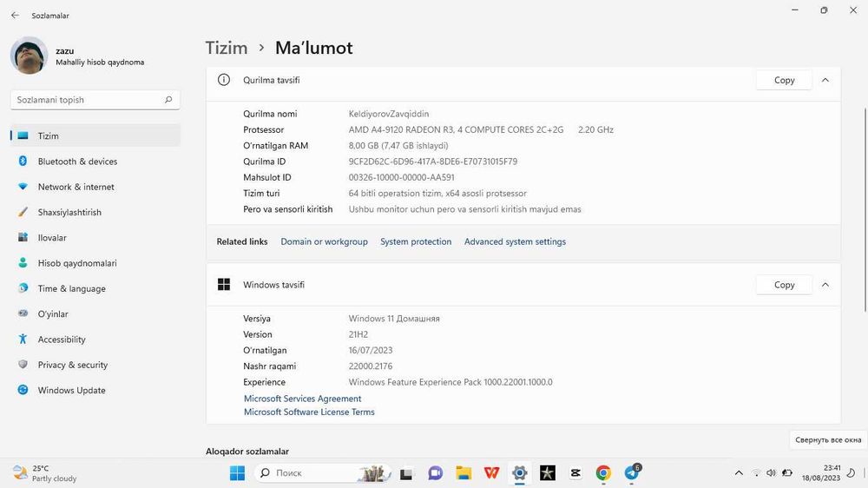
Task: Open the weather widget showing 25°C
Action: coord(44,473)
